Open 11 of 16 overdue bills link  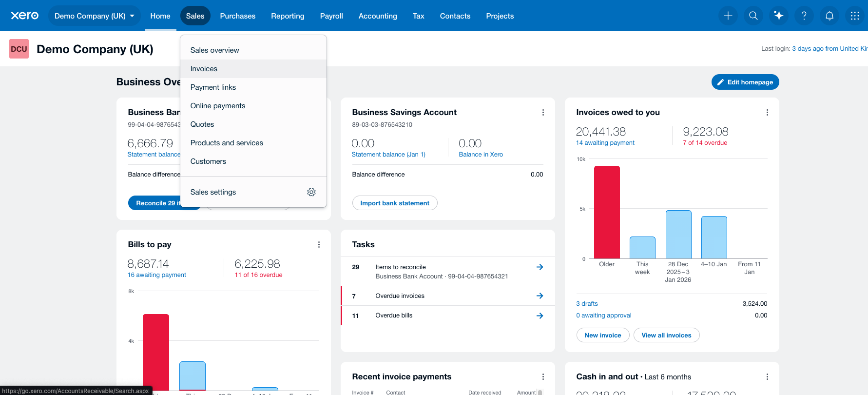258,275
